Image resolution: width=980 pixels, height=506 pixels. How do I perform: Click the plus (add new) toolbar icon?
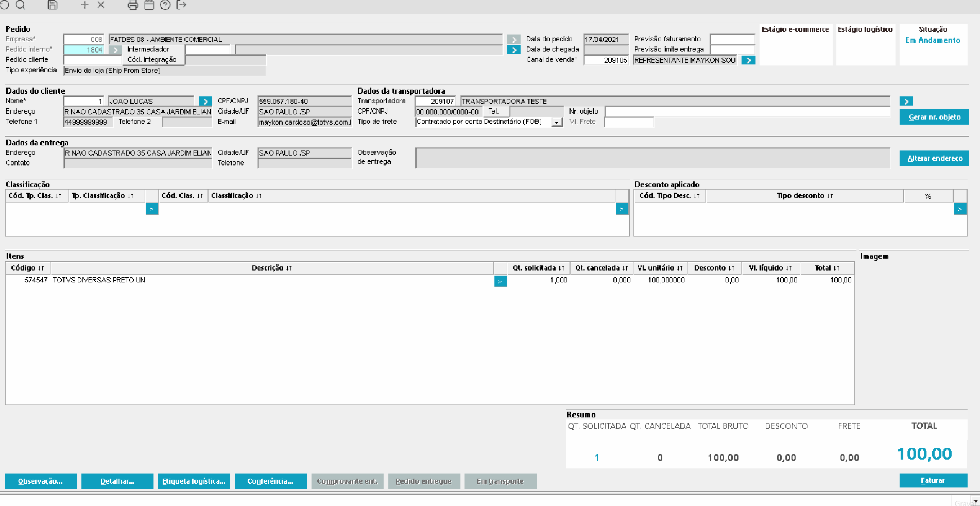[x=85, y=5]
